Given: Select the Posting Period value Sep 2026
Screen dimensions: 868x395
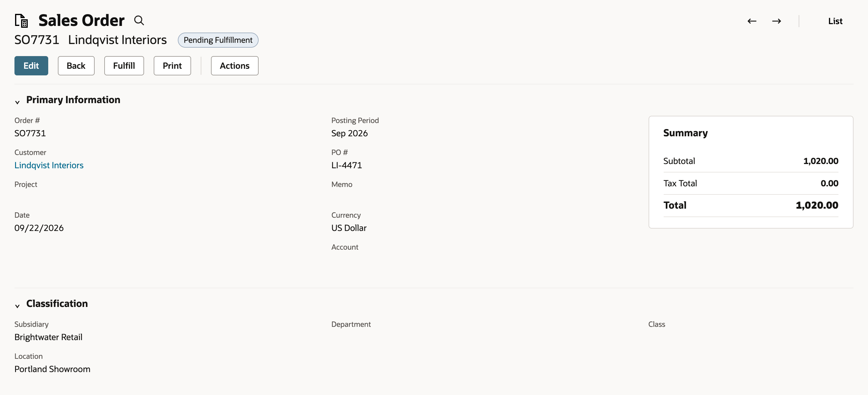Looking at the screenshot, I should (x=349, y=133).
